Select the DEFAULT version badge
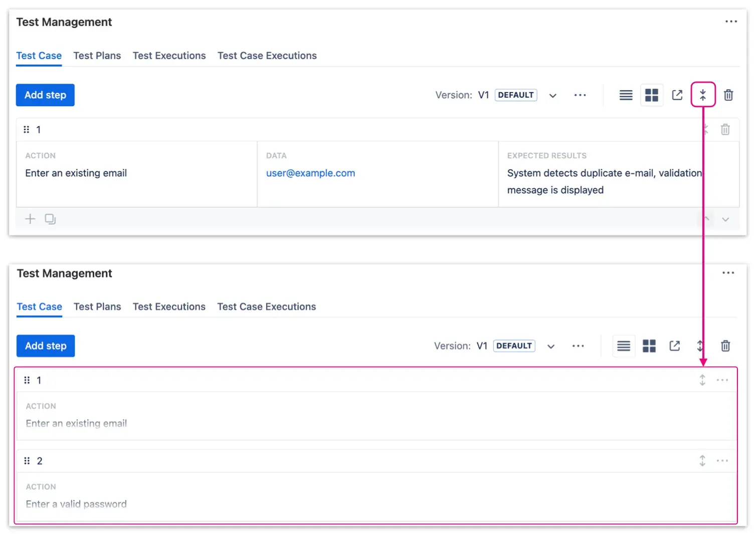The height and width of the screenshot is (534, 756). point(516,95)
